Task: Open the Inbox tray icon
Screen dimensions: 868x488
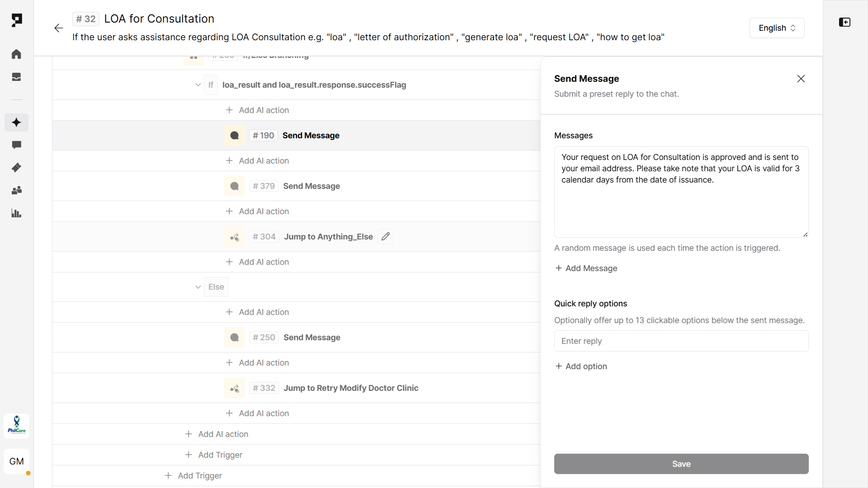Action: click(x=16, y=77)
